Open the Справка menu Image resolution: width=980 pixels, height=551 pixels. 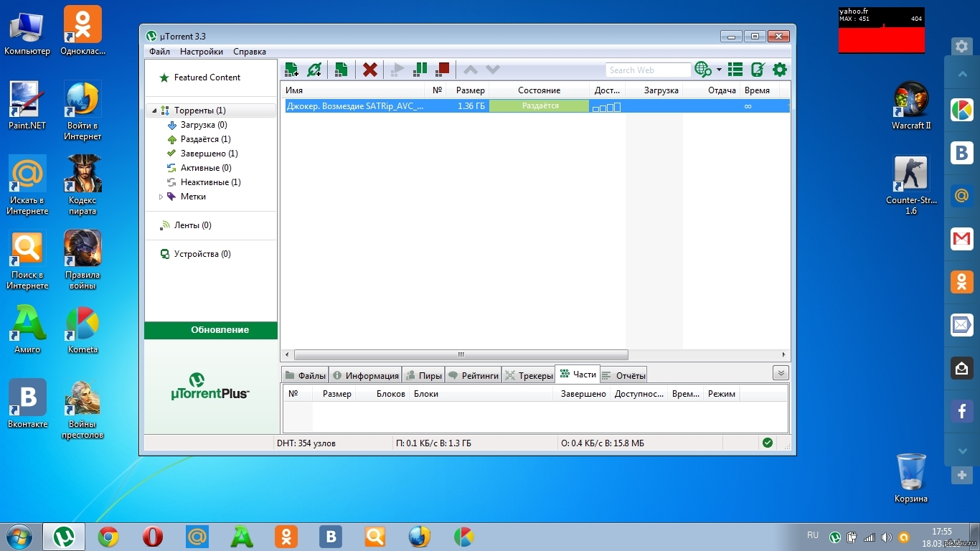[250, 52]
